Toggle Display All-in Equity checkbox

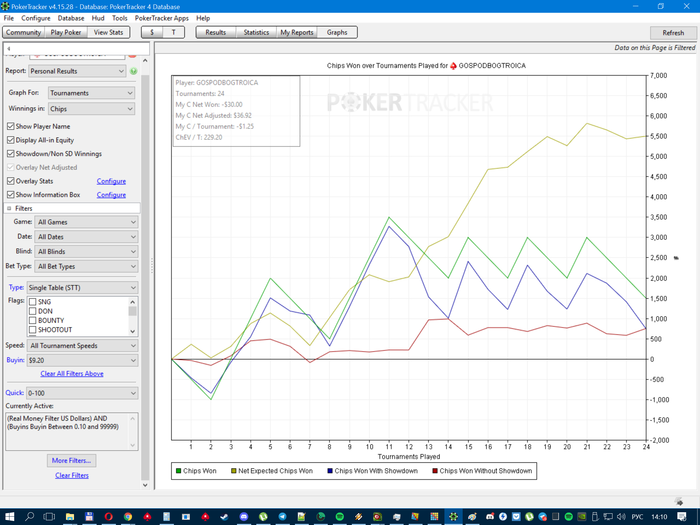(x=11, y=140)
